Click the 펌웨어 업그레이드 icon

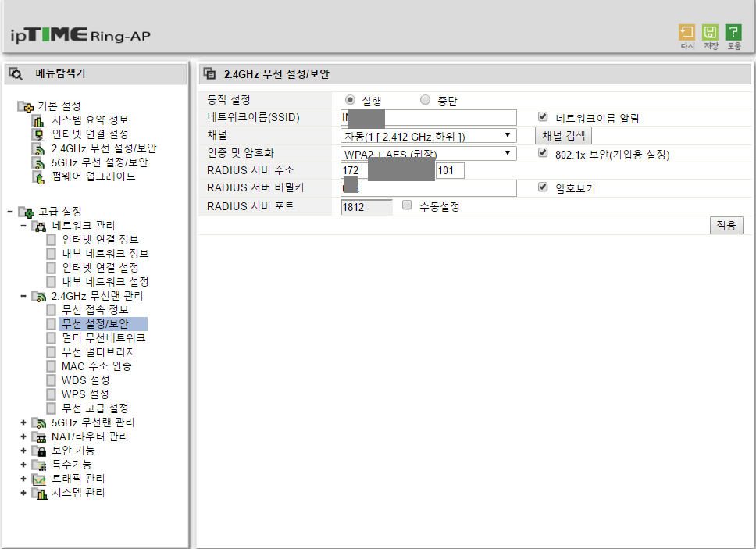pyautogui.click(x=38, y=177)
